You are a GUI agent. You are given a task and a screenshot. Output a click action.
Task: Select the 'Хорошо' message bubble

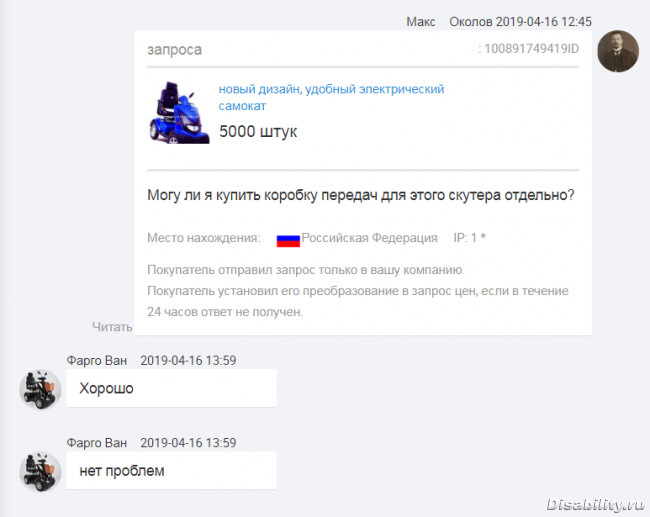171,388
